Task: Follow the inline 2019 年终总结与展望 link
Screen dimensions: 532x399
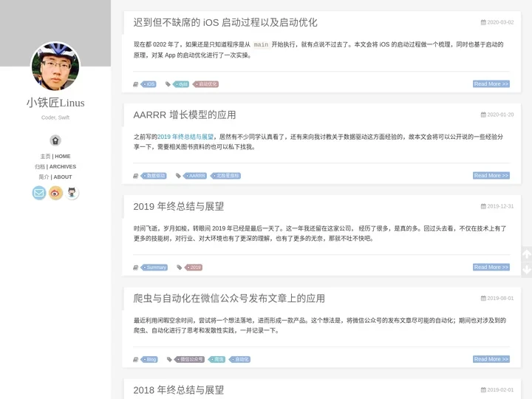Action: click(185, 137)
